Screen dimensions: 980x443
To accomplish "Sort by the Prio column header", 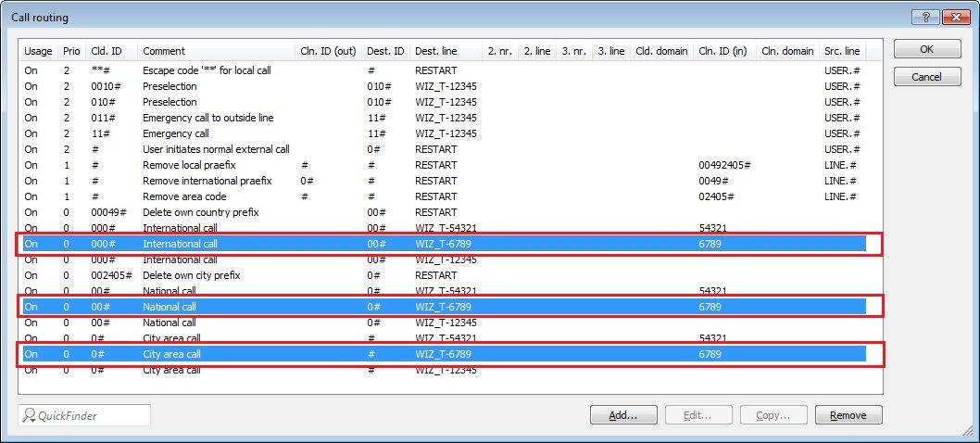I will pos(71,51).
